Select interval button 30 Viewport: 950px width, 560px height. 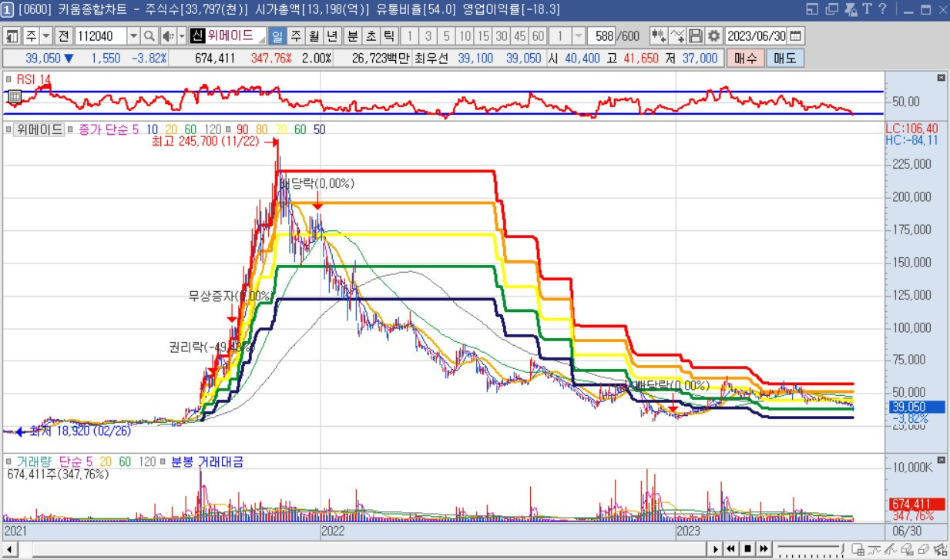pyautogui.click(x=502, y=36)
